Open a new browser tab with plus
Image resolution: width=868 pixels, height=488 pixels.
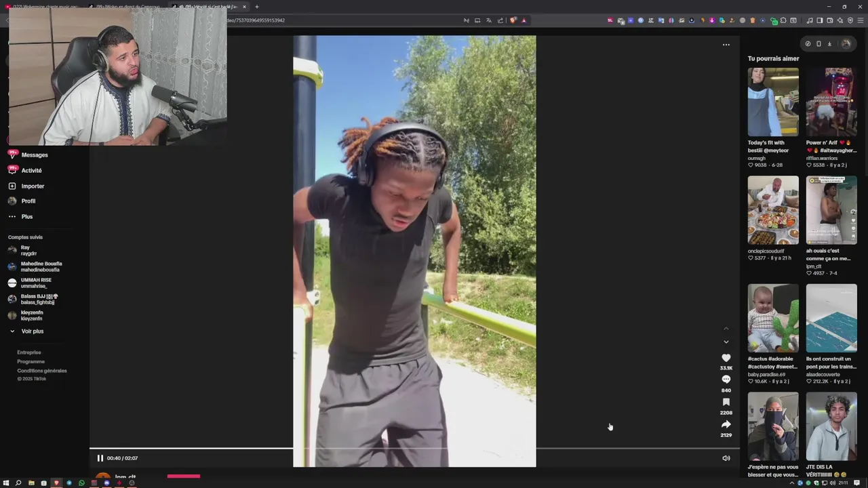click(256, 7)
